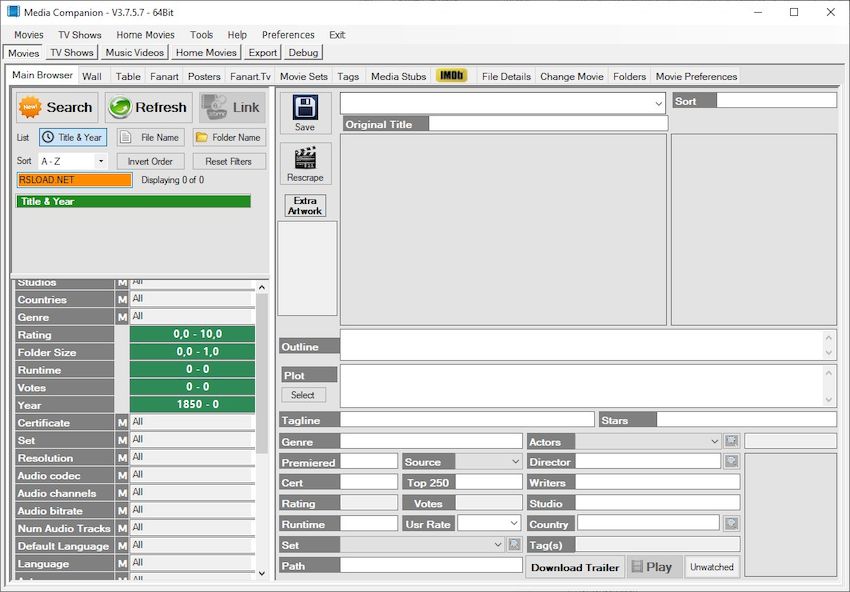
Task: Click the icon beside the Set dropdown
Action: 514,545
